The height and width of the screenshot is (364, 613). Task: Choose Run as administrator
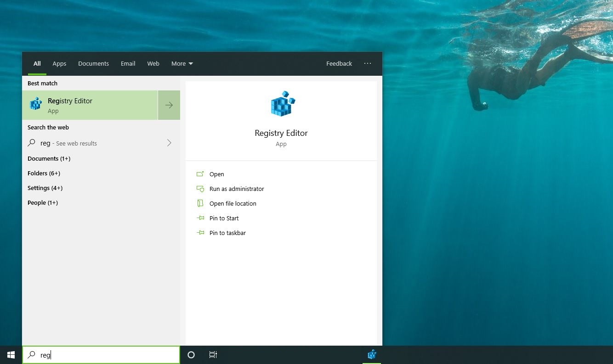click(237, 189)
